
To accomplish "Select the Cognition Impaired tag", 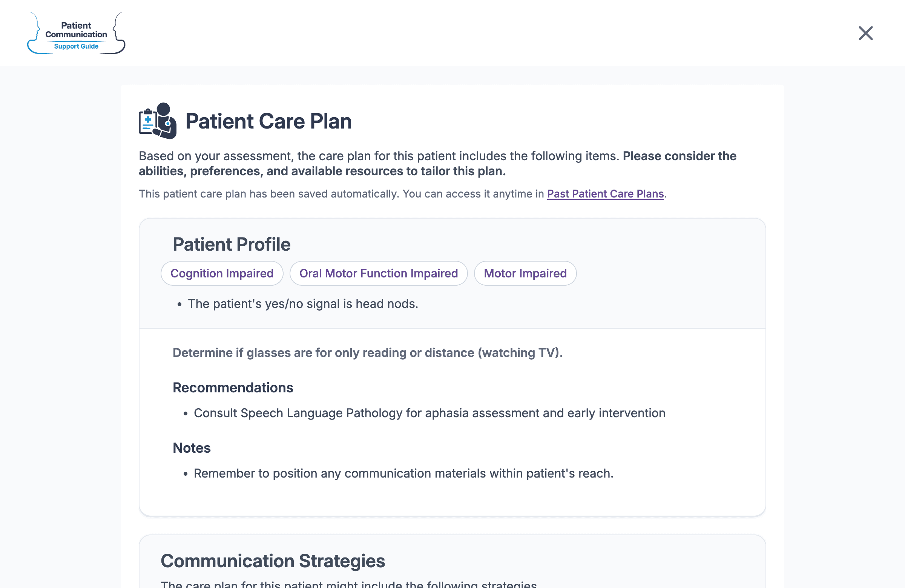I will (222, 273).
